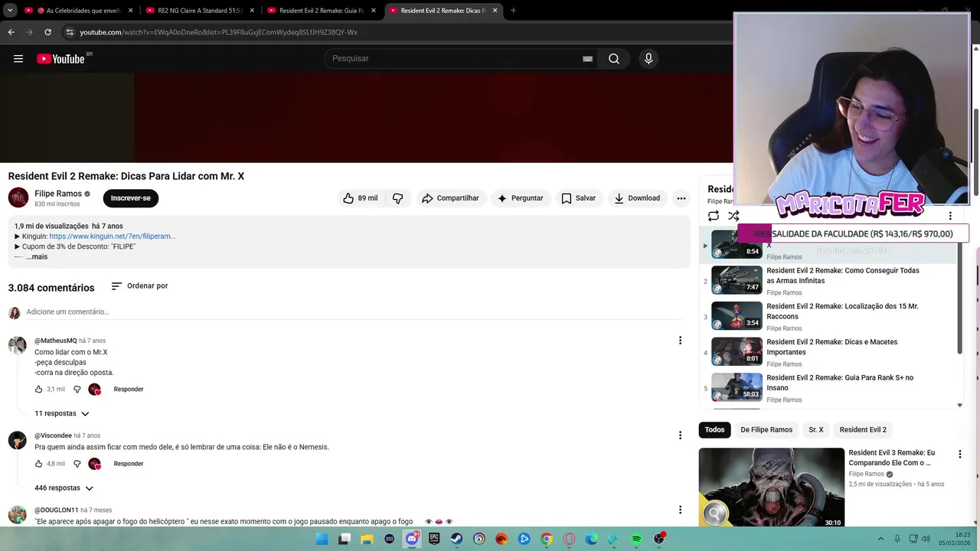Click the Salvar save button

(x=579, y=198)
